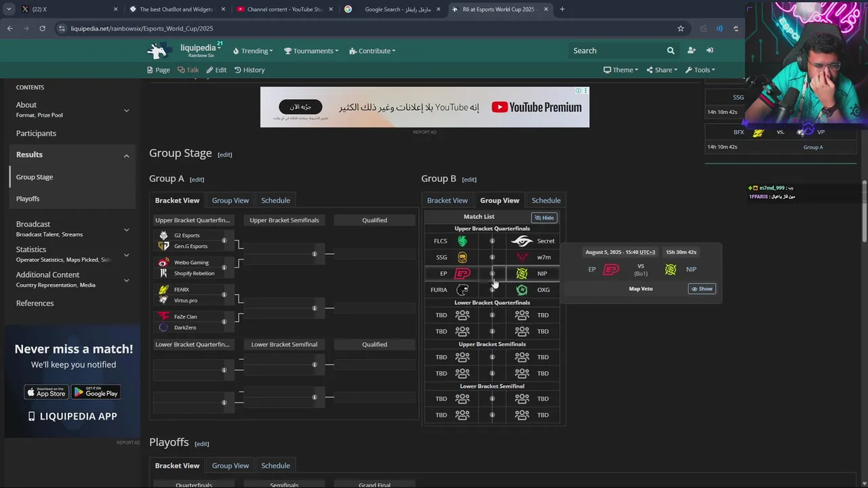
Task: Click the search magnifier icon
Action: pyautogui.click(x=671, y=50)
